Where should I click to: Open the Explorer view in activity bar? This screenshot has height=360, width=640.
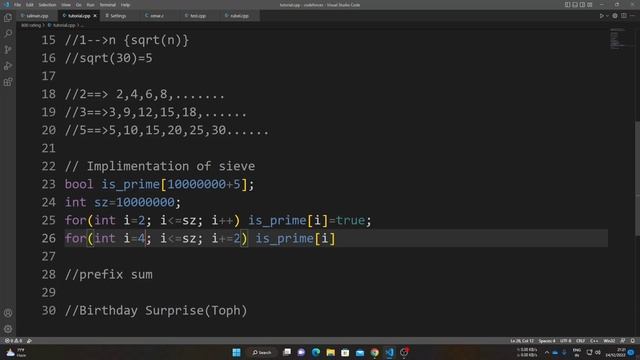pyautogui.click(x=8, y=18)
